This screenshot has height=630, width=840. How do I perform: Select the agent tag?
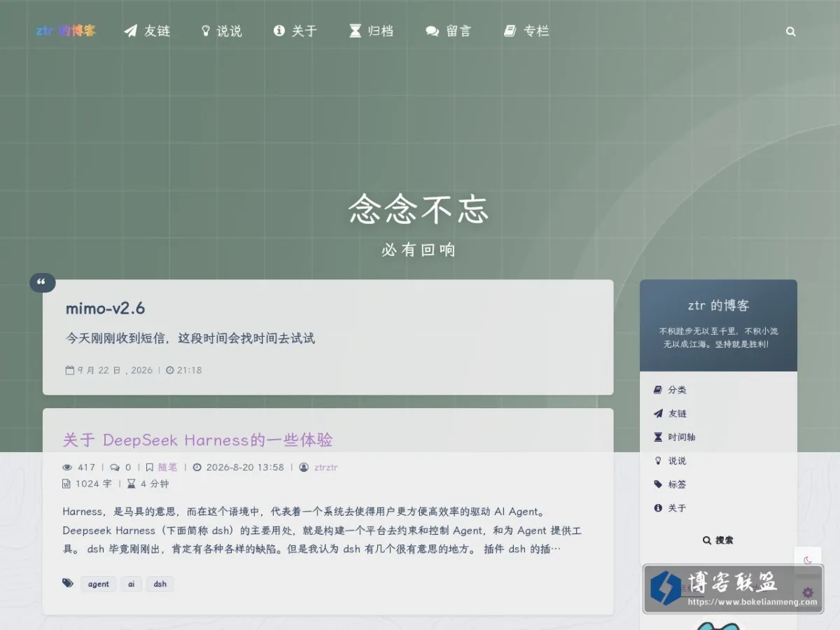click(x=99, y=584)
